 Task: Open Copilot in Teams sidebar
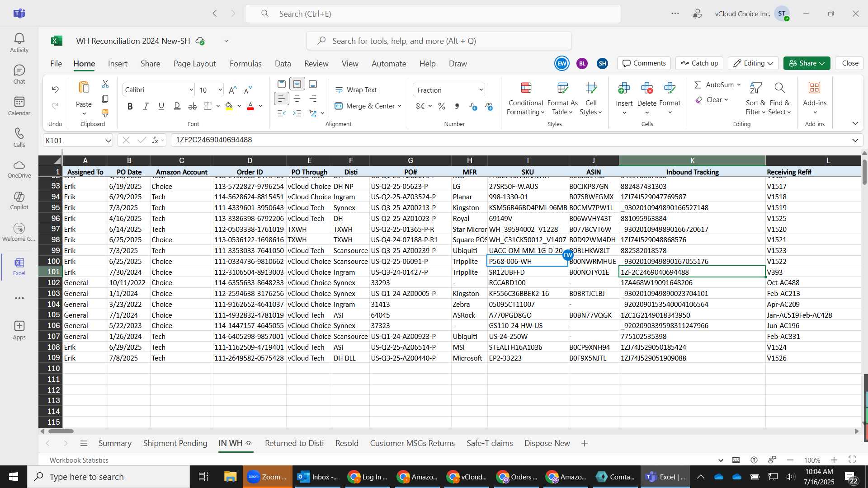click(19, 201)
